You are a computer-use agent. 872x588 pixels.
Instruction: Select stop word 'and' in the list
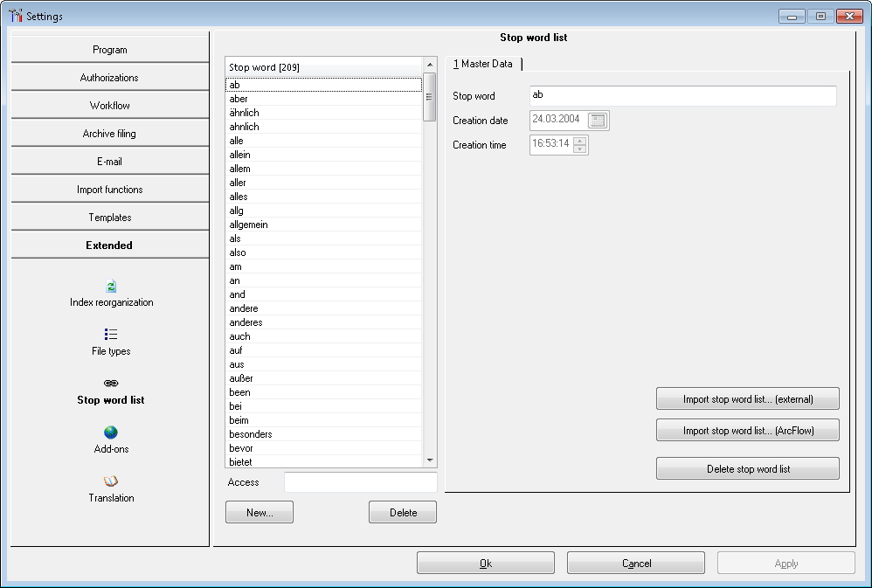[x=324, y=294]
